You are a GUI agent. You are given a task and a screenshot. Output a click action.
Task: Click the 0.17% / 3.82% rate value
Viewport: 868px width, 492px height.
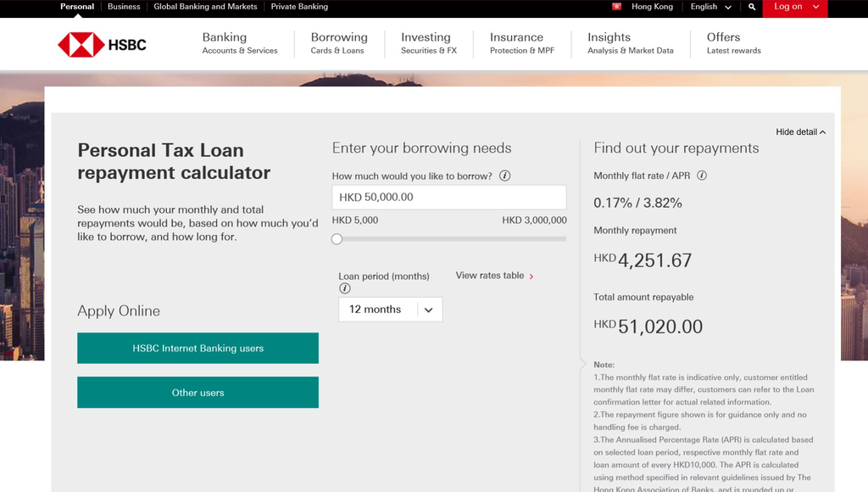pos(637,203)
